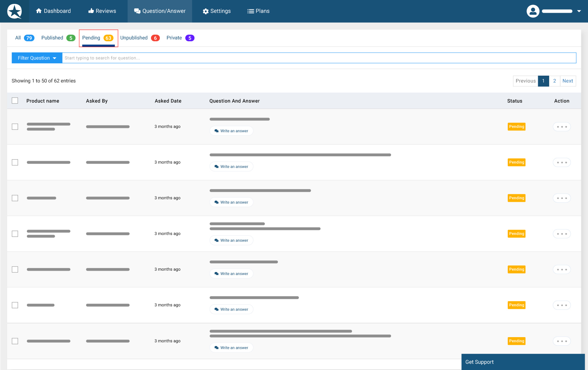588x370 pixels.
Task: Click the Pending status badge in the seventh row
Action: tap(517, 341)
